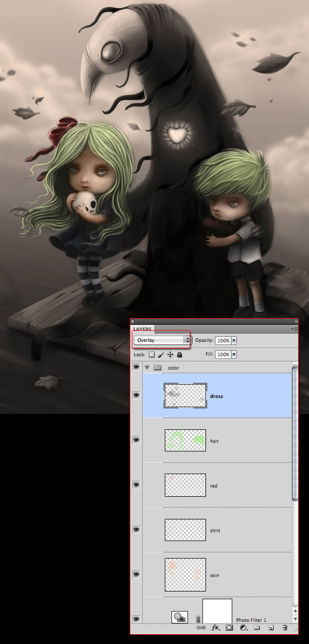Select Photo Filter 1 white mask thumbnail

[217, 611]
